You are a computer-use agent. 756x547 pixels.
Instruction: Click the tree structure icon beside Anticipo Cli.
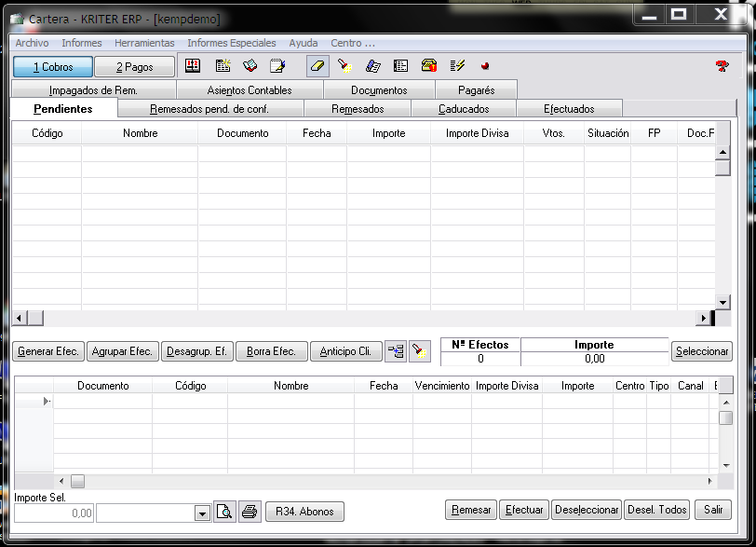tap(396, 351)
